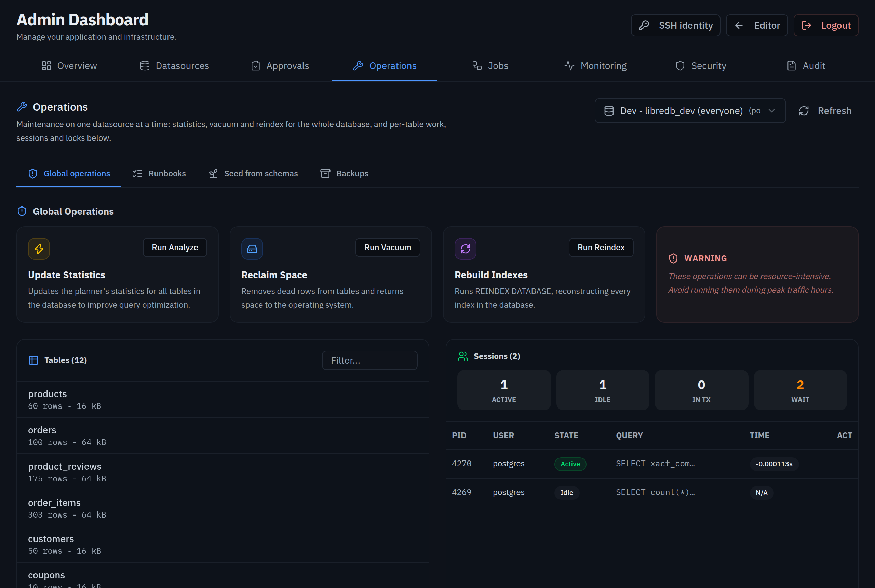Screen dimensions: 875x588
Task: Click the Rebuild Indexes refresh icon
Action: tap(465, 249)
